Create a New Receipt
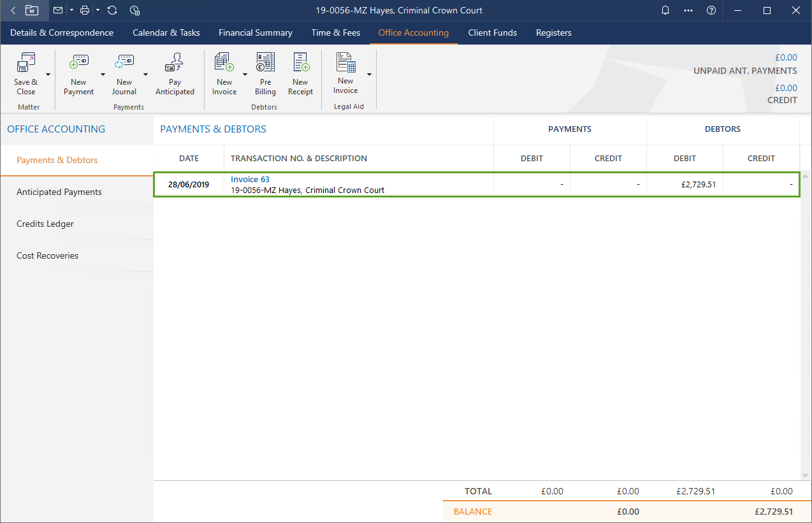The image size is (812, 523). pos(300,64)
